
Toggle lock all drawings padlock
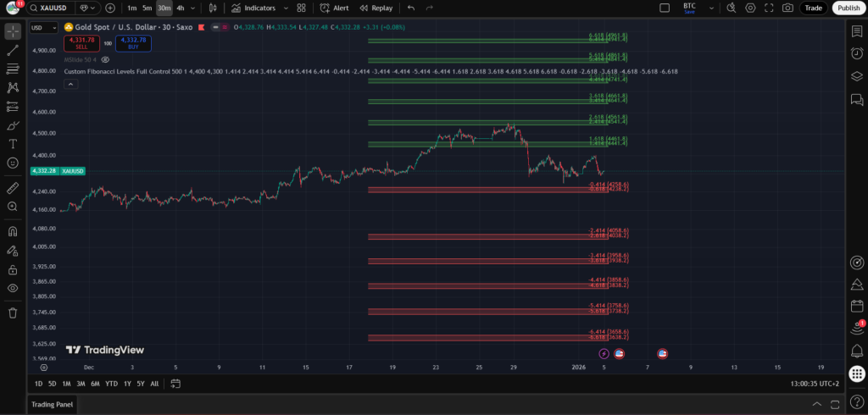[x=13, y=269]
